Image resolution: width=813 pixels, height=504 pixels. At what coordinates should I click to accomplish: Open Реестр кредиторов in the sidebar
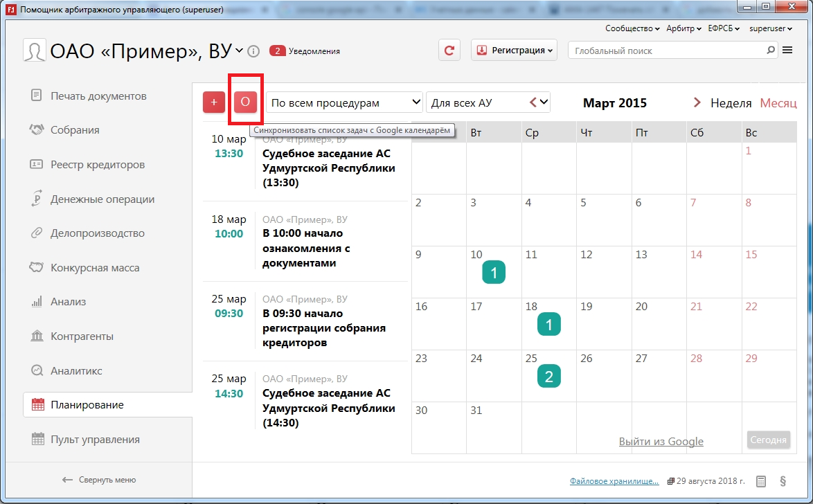pyautogui.click(x=98, y=165)
